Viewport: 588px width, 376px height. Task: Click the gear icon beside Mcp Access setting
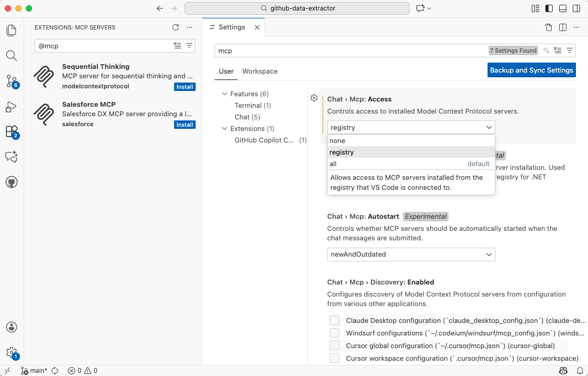coord(314,98)
